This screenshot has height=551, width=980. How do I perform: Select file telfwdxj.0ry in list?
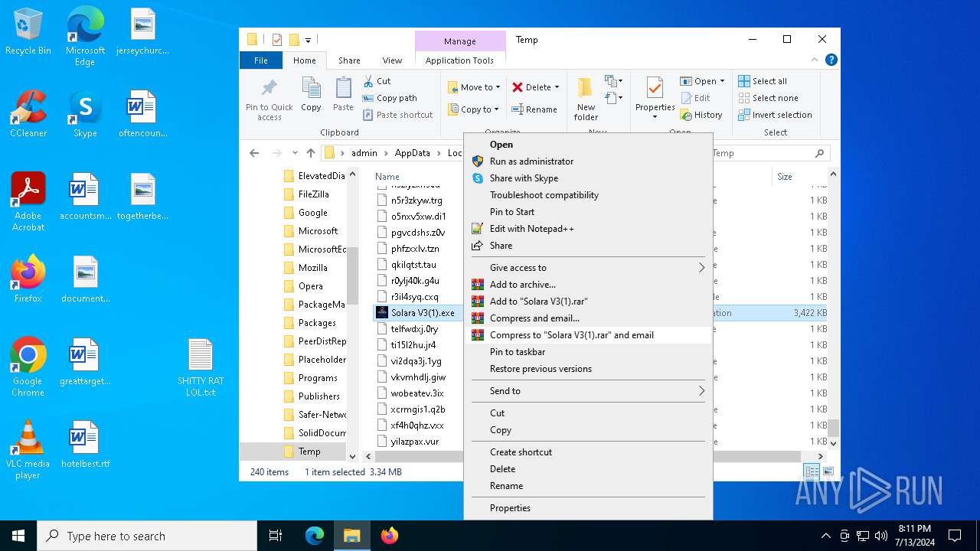[415, 329]
